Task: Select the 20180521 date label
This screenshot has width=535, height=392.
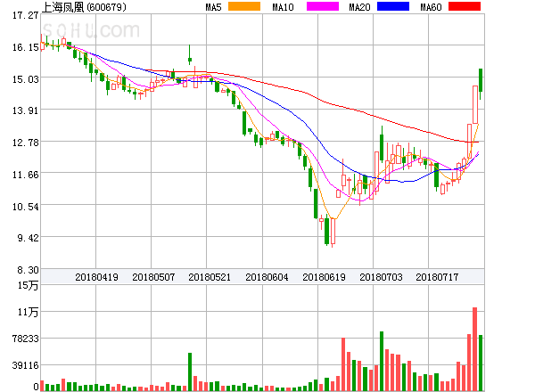Action: [210, 277]
